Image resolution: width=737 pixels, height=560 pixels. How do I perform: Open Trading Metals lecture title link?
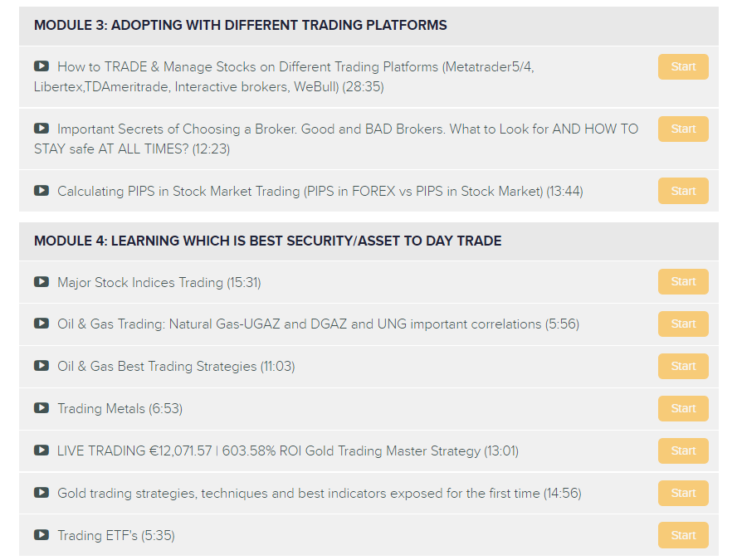(120, 408)
